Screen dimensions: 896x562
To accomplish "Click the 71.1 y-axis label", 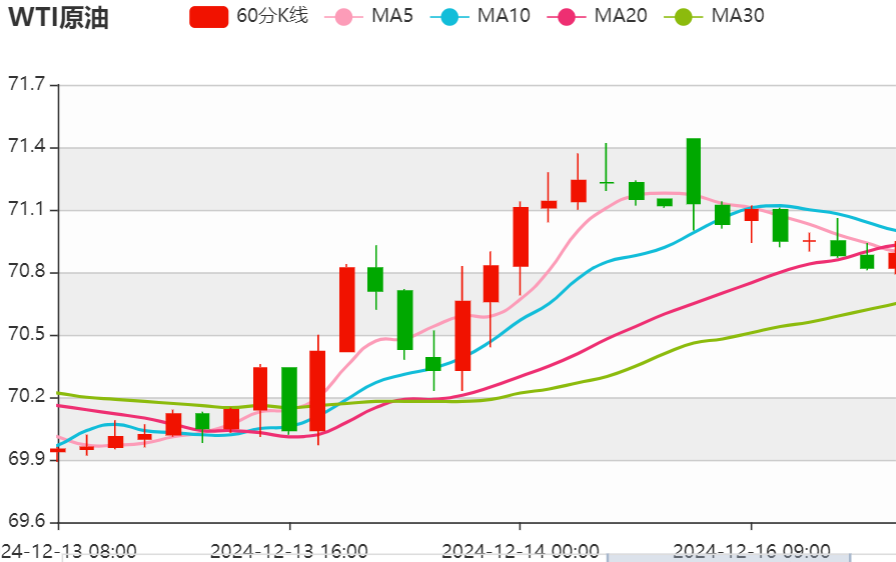I will [26, 210].
